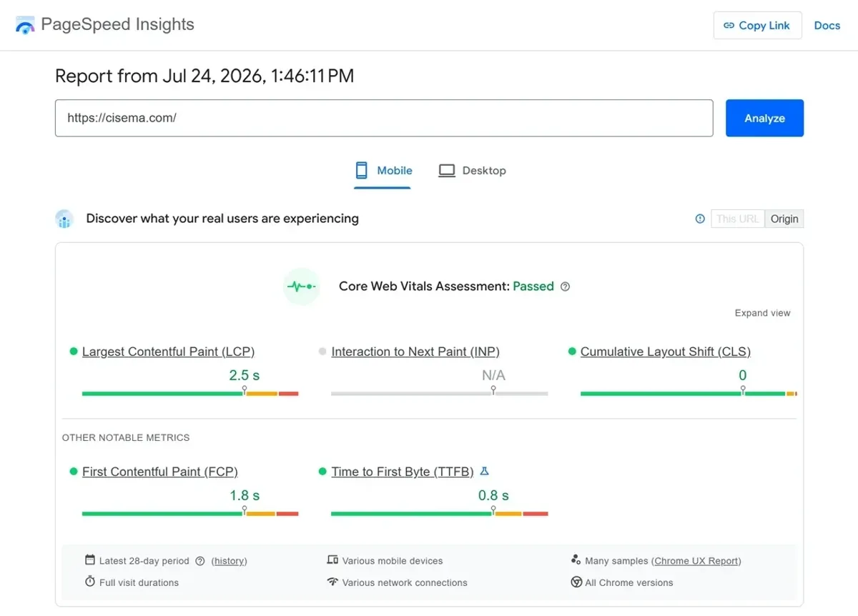Expand view of Core Web Vitals
Viewport: 858px width, 616px height.
763,313
